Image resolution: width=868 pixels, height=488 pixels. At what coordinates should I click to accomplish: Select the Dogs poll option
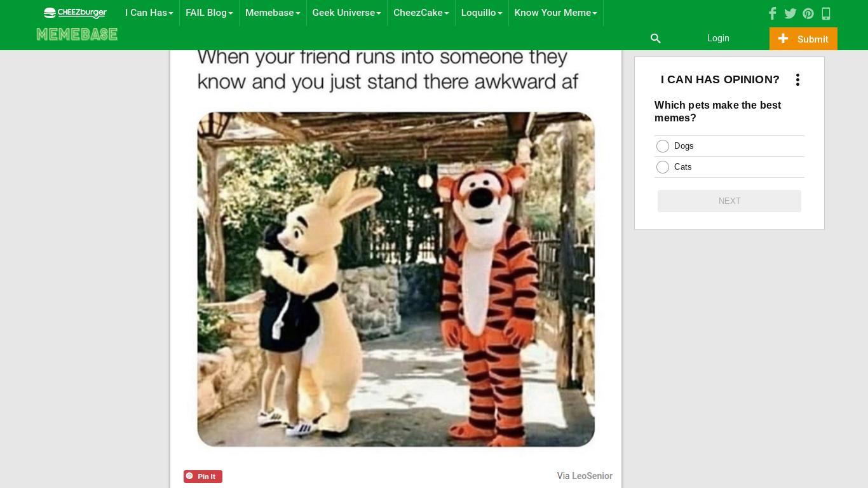[x=663, y=146]
